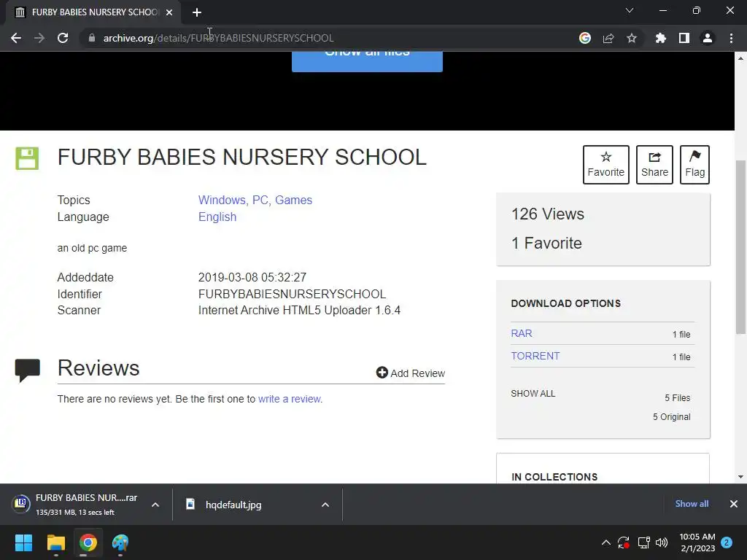Expand options for hqdefault.jpg download
Screen dimensions: 747x560
pyautogui.click(x=325, y=505)
